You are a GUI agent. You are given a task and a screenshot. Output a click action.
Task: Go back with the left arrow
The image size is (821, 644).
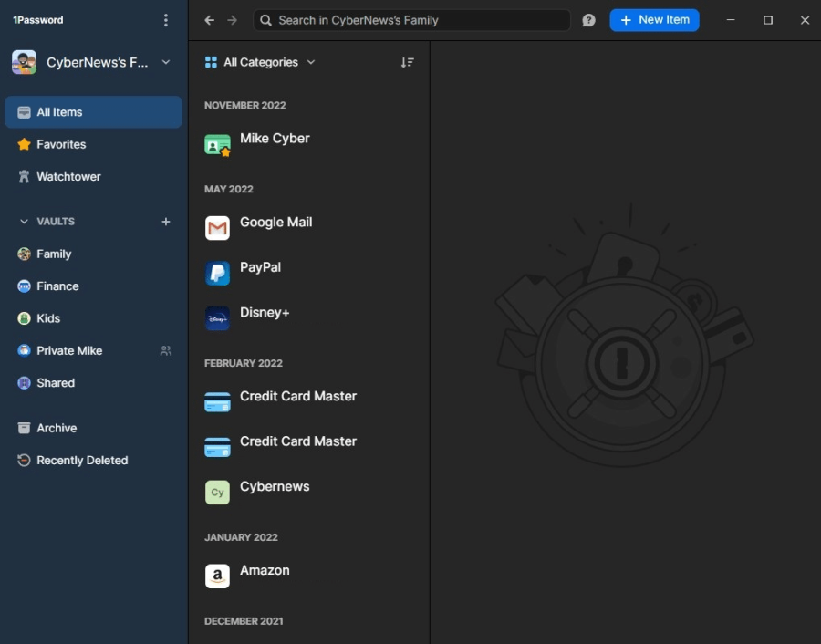pos(210,20)
